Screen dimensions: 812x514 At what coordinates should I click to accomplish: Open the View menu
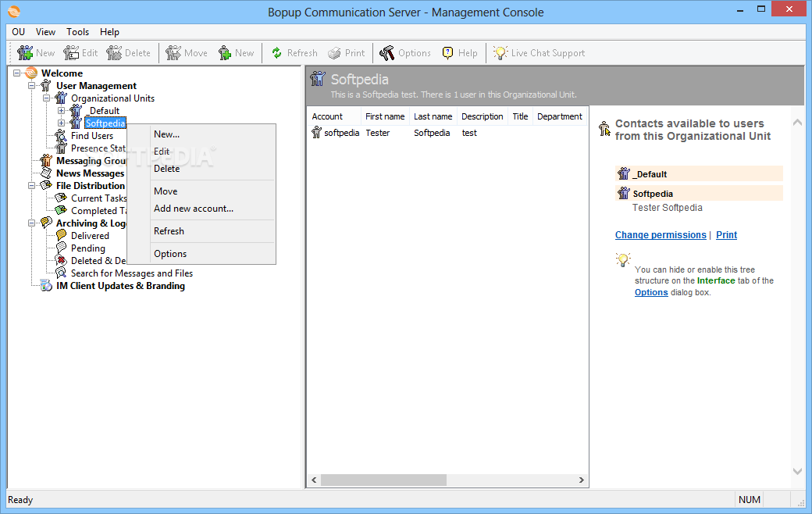45,31
